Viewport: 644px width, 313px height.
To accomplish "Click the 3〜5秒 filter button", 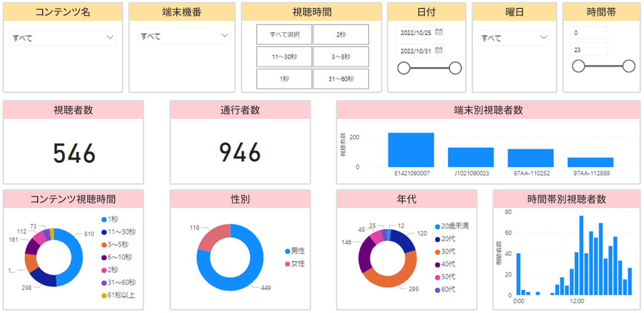I will click(340, 56).
